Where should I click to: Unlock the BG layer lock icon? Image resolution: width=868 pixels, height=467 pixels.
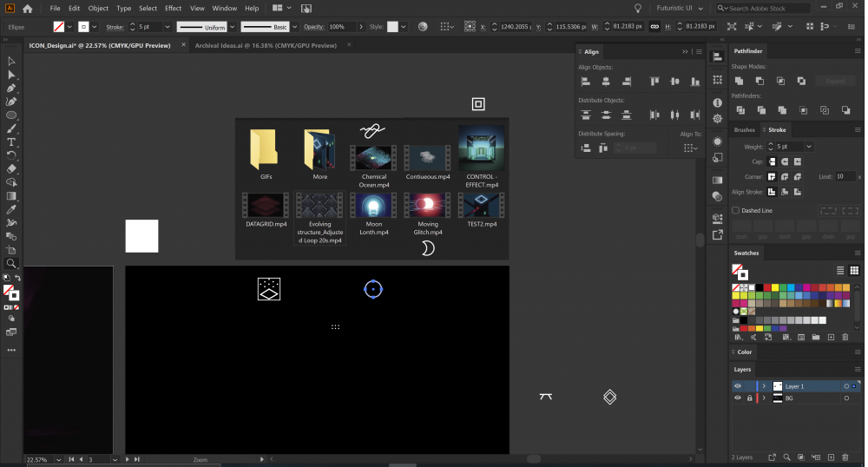749,398
